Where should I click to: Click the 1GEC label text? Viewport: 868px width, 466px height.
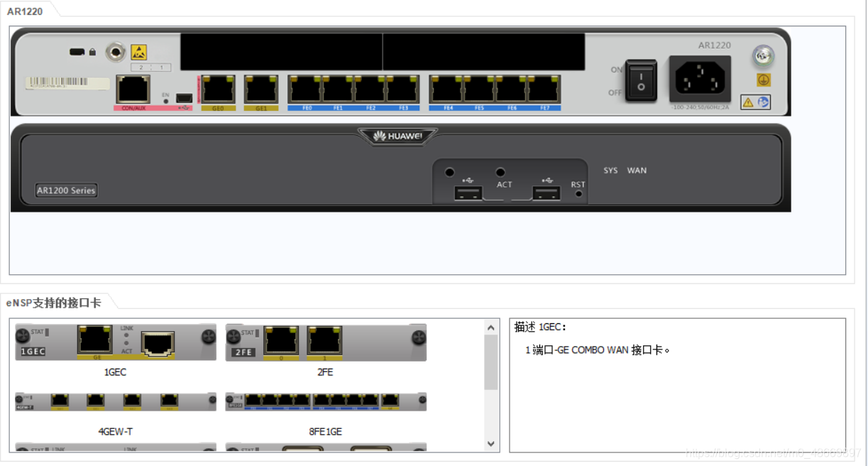115,372
